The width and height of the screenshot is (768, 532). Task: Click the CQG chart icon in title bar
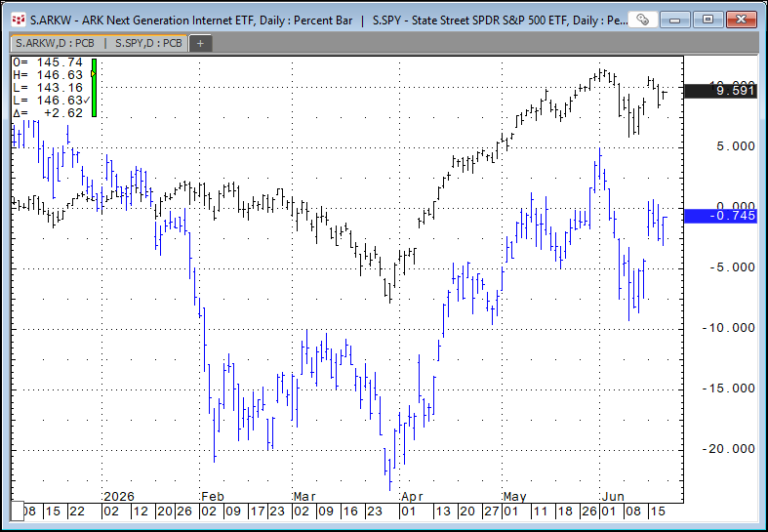point(19,20)
